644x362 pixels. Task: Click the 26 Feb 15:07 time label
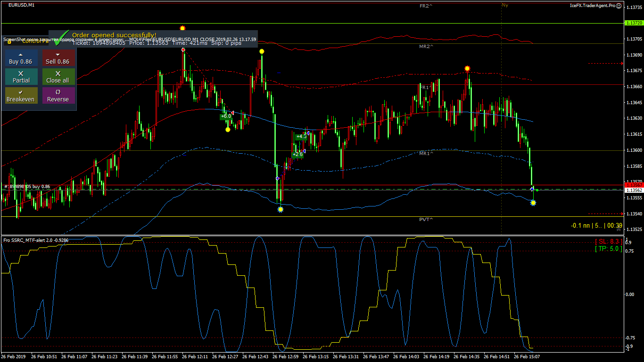[x=527, y=357]
